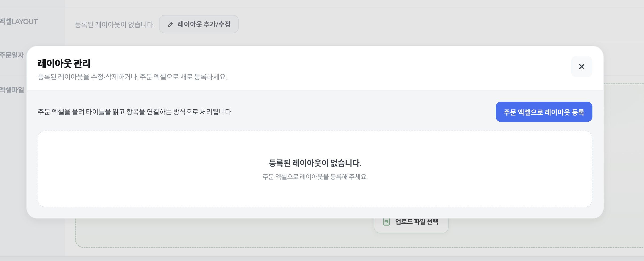Screen dimensions: 644x261
Task: Select the 업로드 파일 선택 button text
Action: point(417,222)
